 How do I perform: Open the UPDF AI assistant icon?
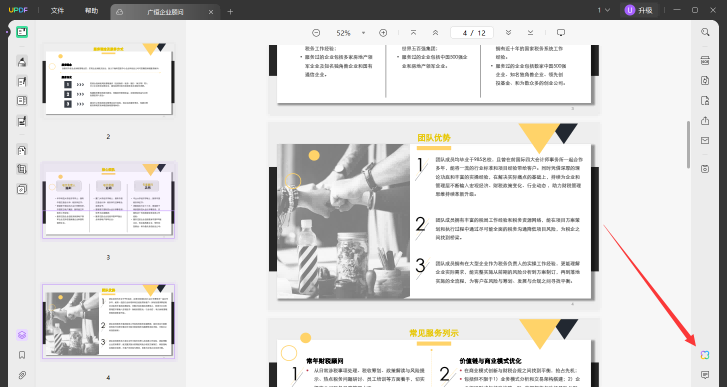coord(705,355)
